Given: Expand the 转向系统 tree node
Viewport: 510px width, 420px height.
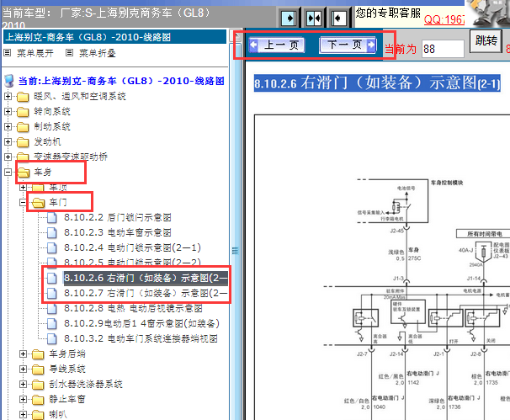Looking at the screenshot, I should tap(8, 112).
